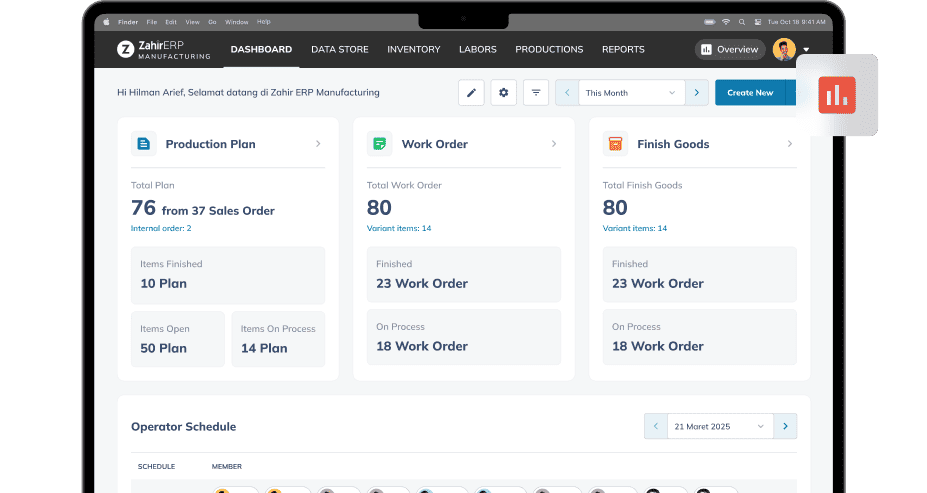Click the 76 total plan number
The image size is (927, 493).
point(143,208)
